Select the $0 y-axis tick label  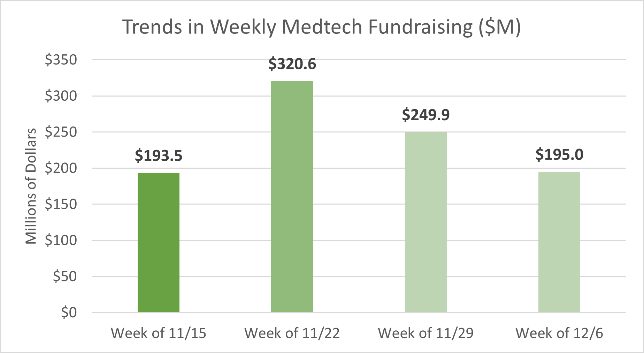[x=69, y=313]
